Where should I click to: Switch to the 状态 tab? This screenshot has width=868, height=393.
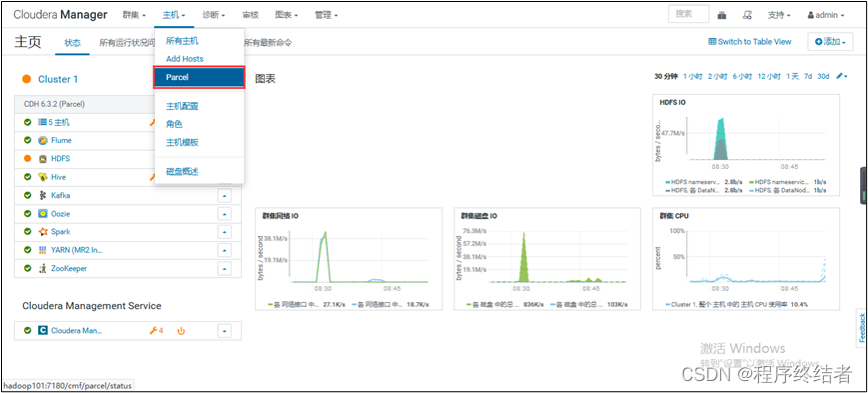pyautogui.click(x=73, y=43)
